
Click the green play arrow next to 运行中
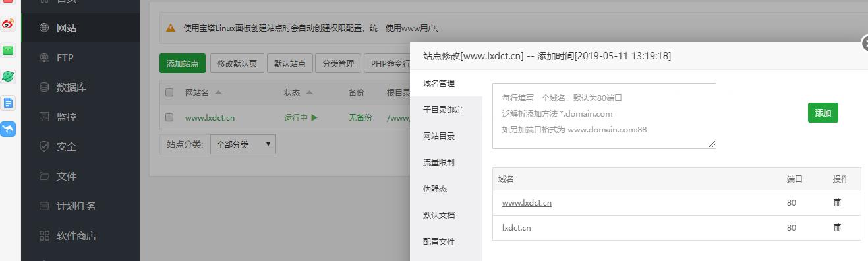[314, 117]
